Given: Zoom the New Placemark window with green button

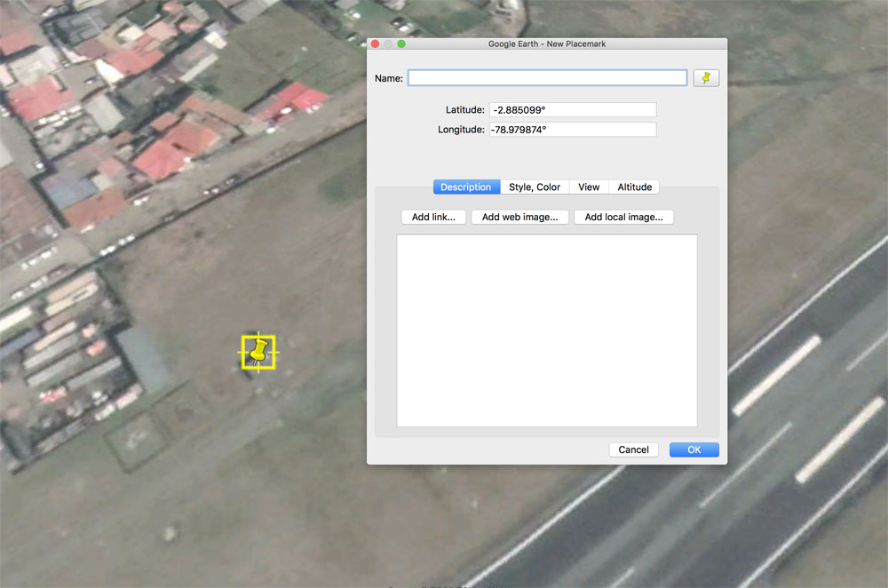Looking at the screenshot, I should [x=401, y=44].
